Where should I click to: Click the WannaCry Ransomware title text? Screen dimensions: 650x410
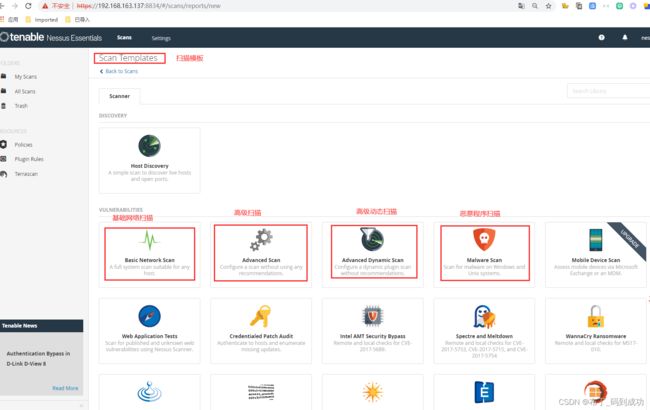[x=596, y=336]
